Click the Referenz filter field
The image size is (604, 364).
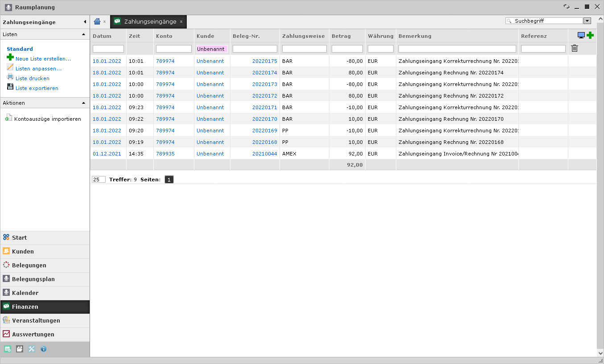click(543, 49)
